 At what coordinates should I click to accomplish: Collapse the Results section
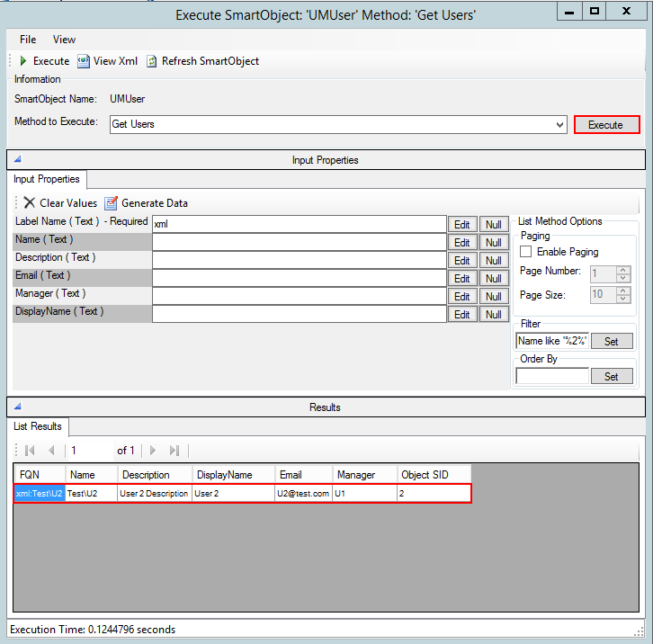tap(17, 407)
